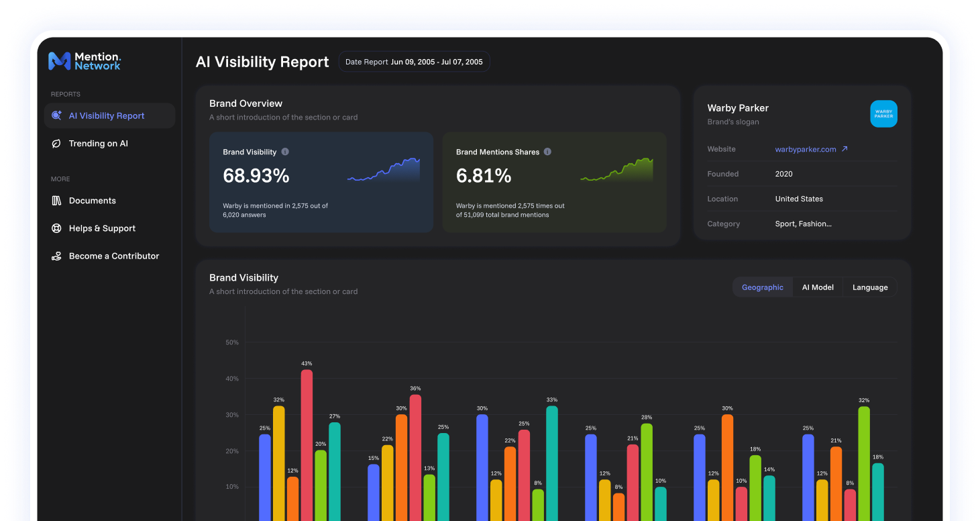Click the blue Brand Visibility sparkline
980x521 pixels.
click(384, 170)
